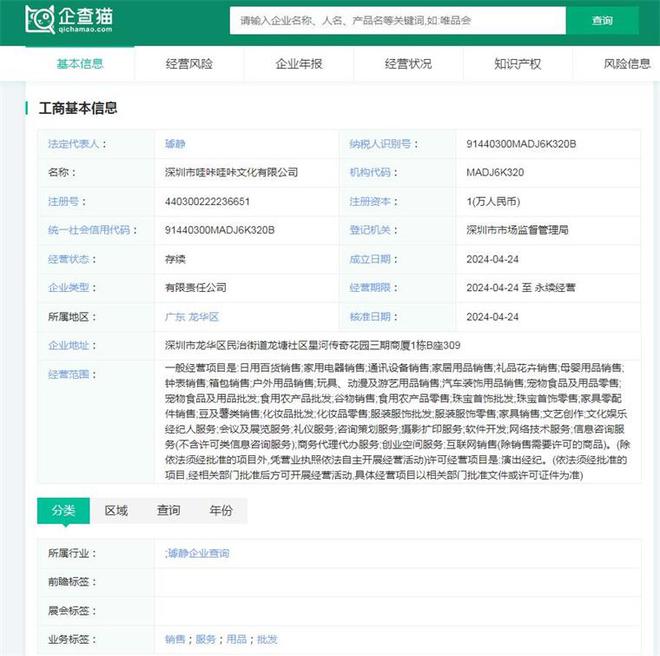Open the 风险信息 tab
The width and height of the screenshot is (660, 656).
627,64
